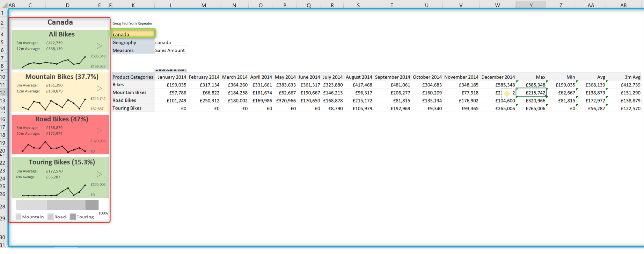Click the Sales Amount value cell next to Measures
The image size is (644, 254).
coord(170,50)
